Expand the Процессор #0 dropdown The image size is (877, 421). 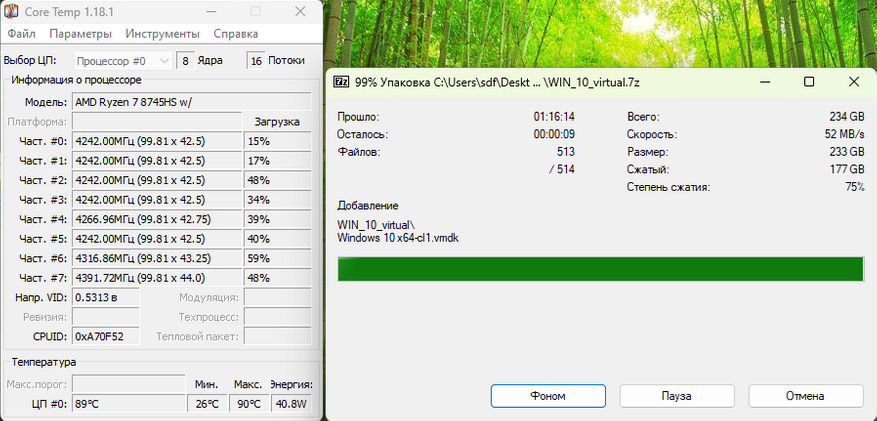(123, 61)
